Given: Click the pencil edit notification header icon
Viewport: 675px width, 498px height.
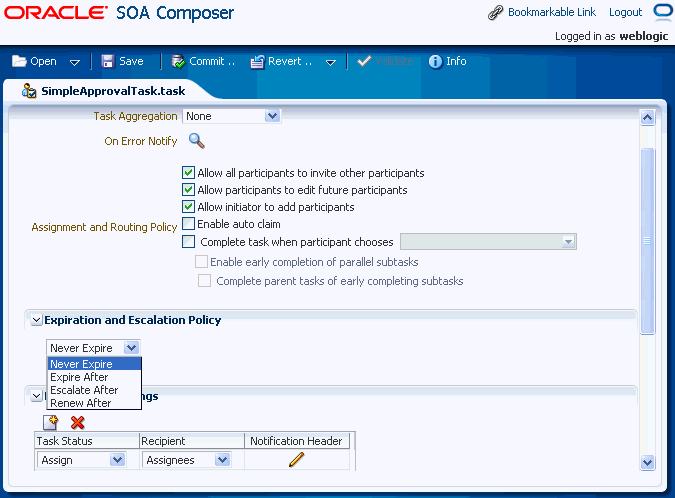Looking at the screenshot, I should tap(297, 460).
